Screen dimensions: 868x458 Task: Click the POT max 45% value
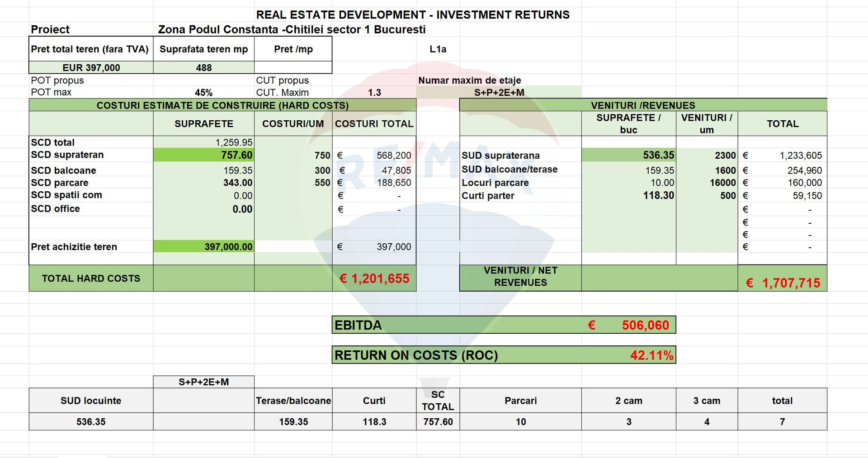[x=203, y=93]
